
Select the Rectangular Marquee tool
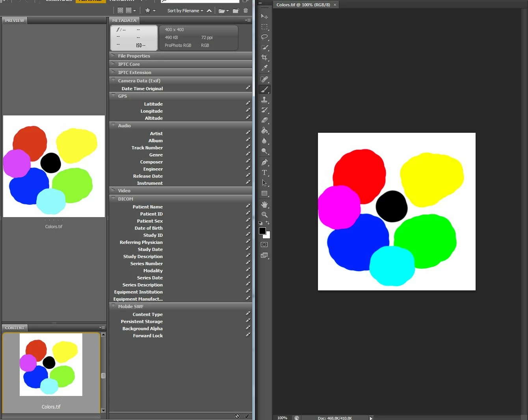coord(264,27)
